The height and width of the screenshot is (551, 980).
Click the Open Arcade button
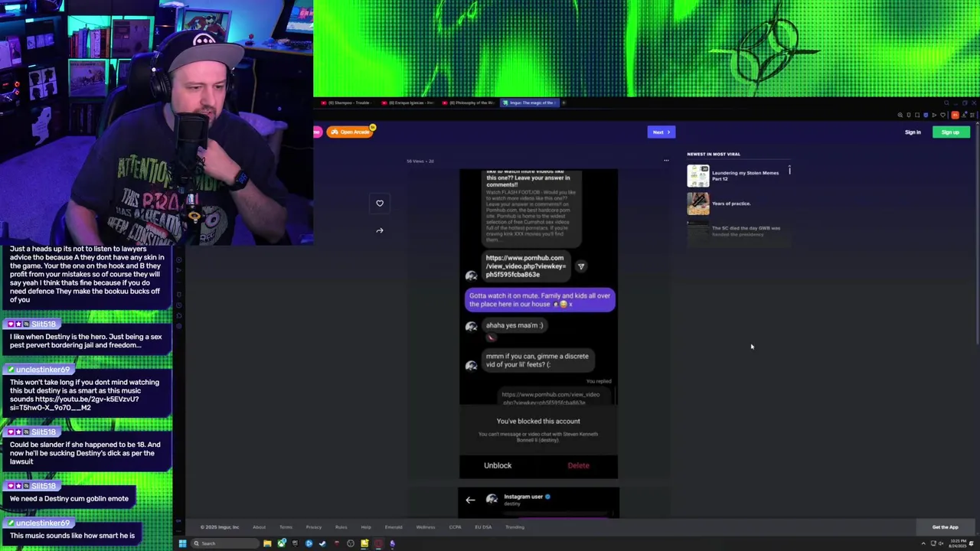tap(351, 132)
